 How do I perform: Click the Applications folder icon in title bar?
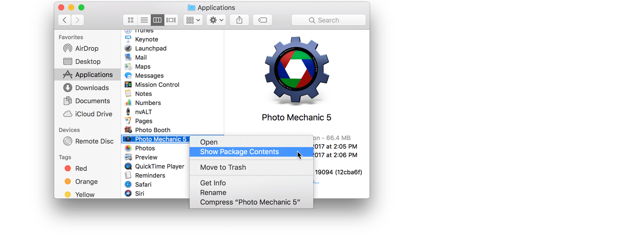click(x=191, y=7)
